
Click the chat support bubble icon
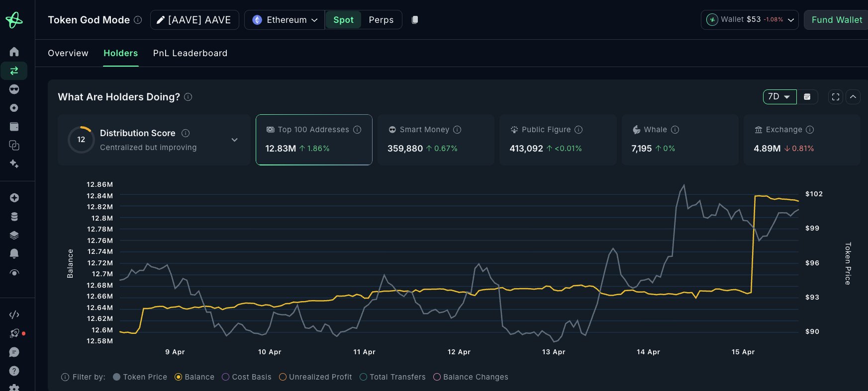point(14,352)
